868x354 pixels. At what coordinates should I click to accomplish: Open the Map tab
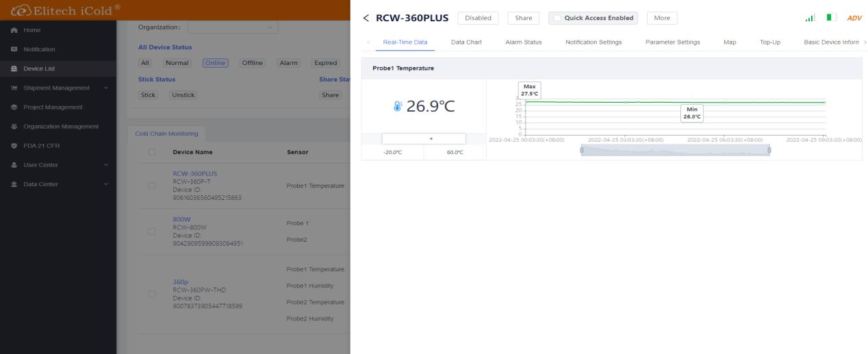(x=730, y=42)
